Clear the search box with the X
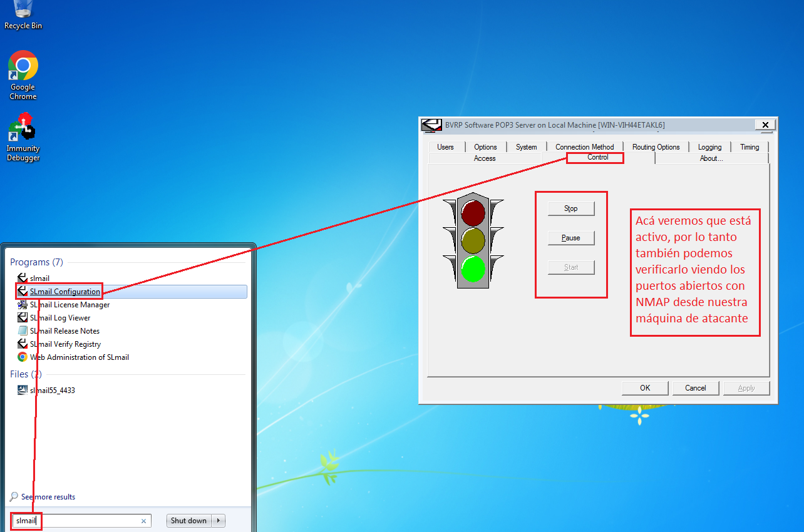804x532 pixels. pyautogui.click(x=143, y=521)
